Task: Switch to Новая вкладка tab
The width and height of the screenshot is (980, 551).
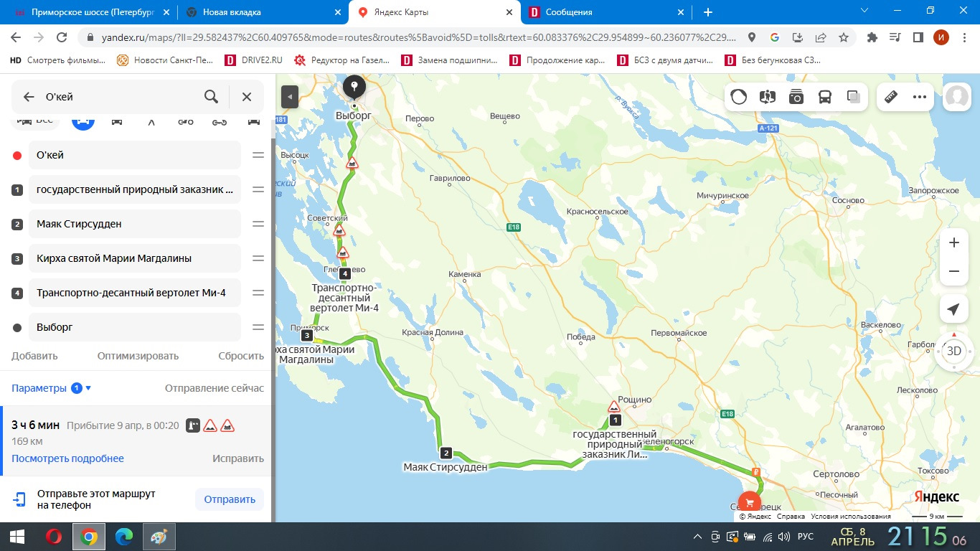Action: click(x=262, y=12)
